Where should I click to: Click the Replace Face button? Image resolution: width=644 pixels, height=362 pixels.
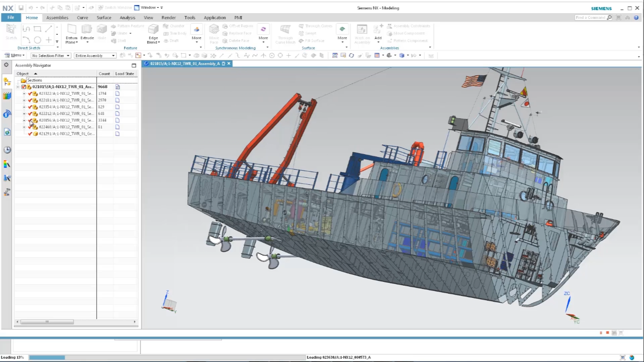[x=237, y=33]
